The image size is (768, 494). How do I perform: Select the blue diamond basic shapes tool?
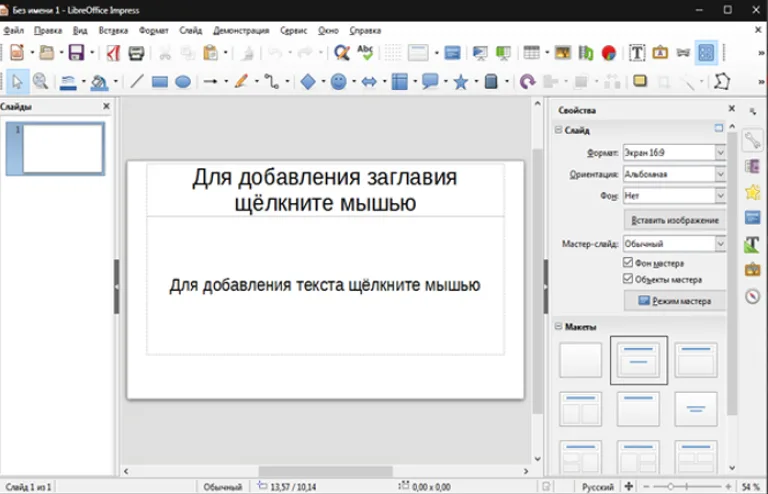pyautogui.click(x=308, y=82)
